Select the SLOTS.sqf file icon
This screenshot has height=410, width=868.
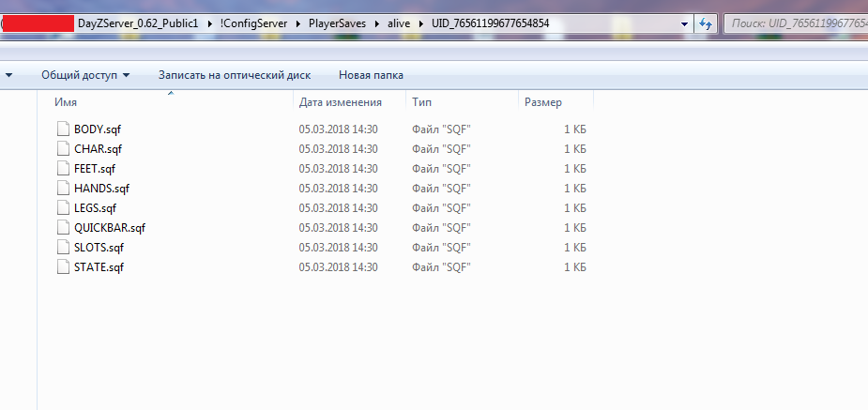(x=63, y=248)
